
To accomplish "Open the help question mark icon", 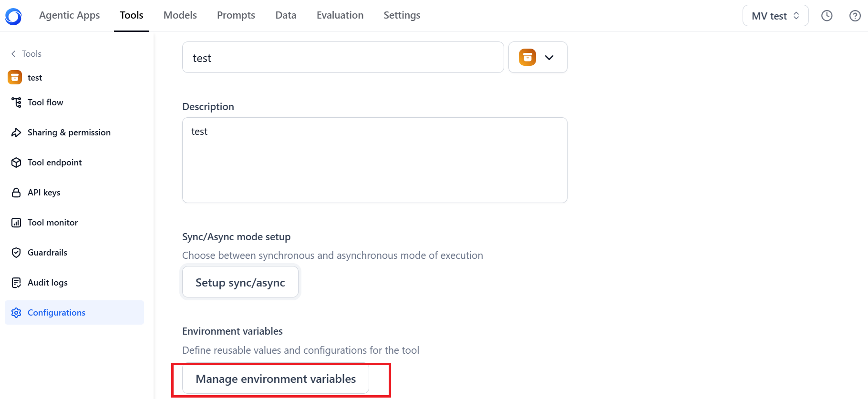I will 855,16.
